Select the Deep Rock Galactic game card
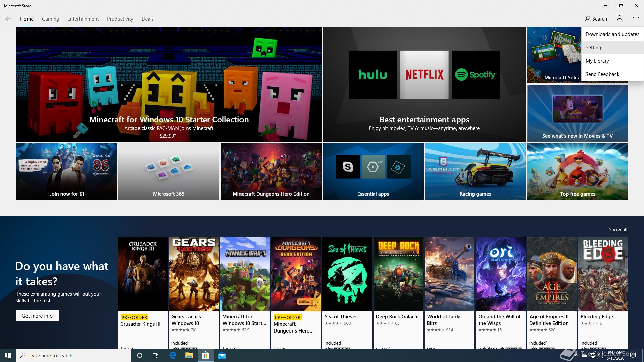This screenshot has height=362, width=644. [x=398, y=293]
